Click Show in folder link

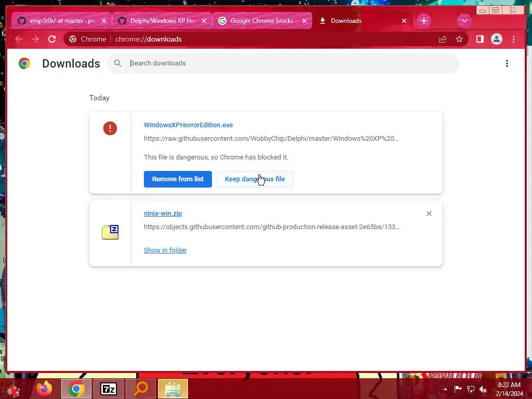(x=165, y=250)
